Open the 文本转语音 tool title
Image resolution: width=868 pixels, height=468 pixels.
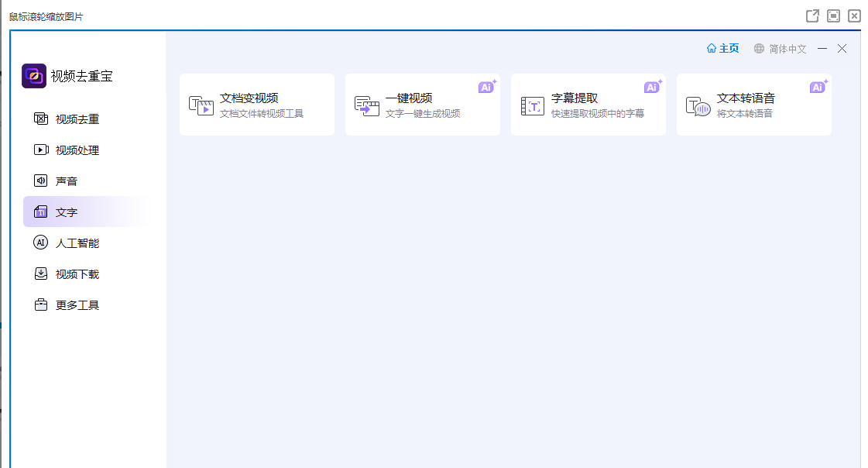tap(746, 98)
